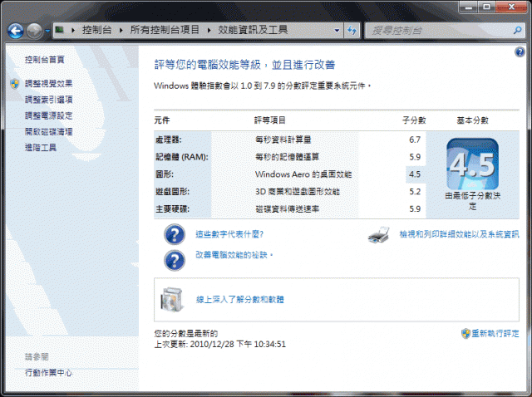Select the 遊戲圖形 row label
Image resolution: width=532 pixels, height=397 pixels.
click(172, 192)
